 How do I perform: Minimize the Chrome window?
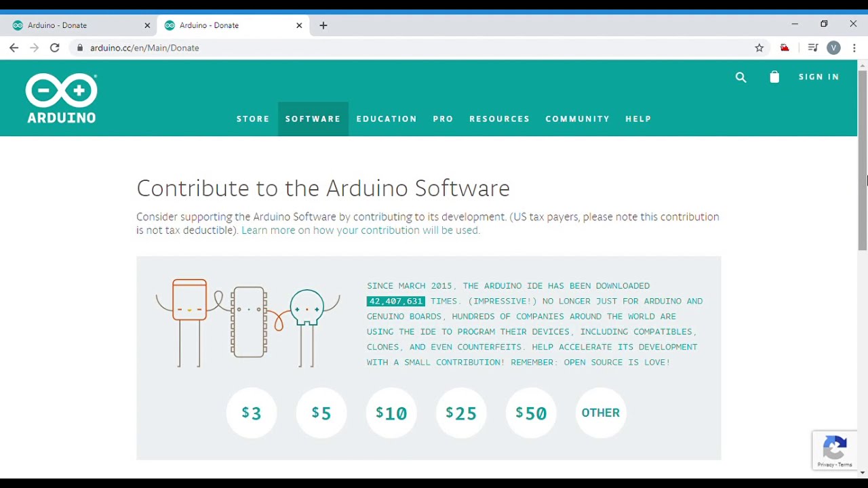click(795, 24)
